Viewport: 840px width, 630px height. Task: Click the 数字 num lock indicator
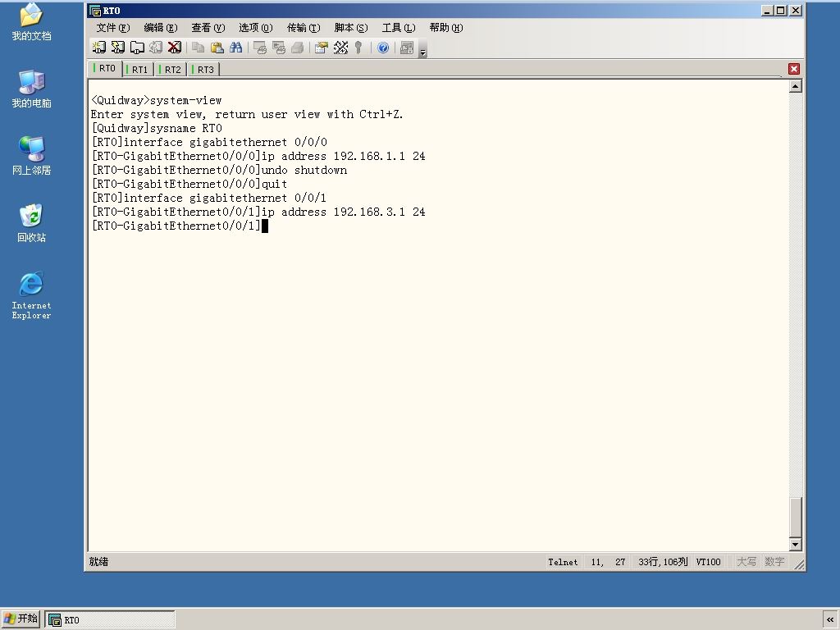pyautogui.click(x=774, y=562)
